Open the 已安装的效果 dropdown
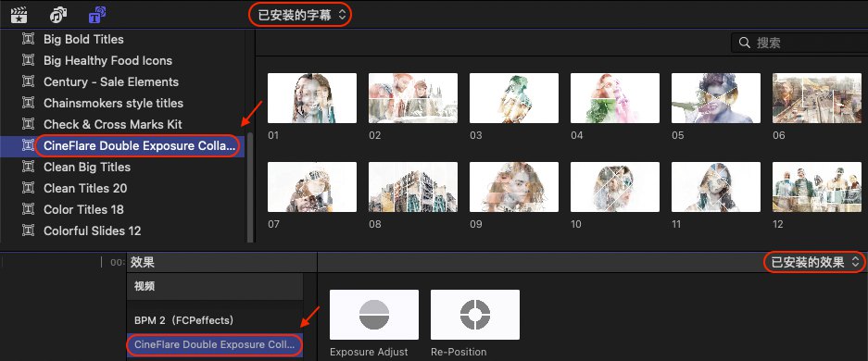868x361 pixels. (816, 262)
